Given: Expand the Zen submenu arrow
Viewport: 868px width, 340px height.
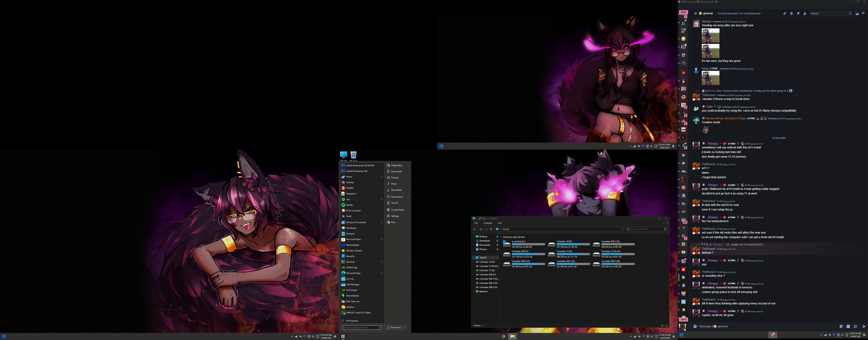Looking at the screenshot, I should (x=382, y=199).
